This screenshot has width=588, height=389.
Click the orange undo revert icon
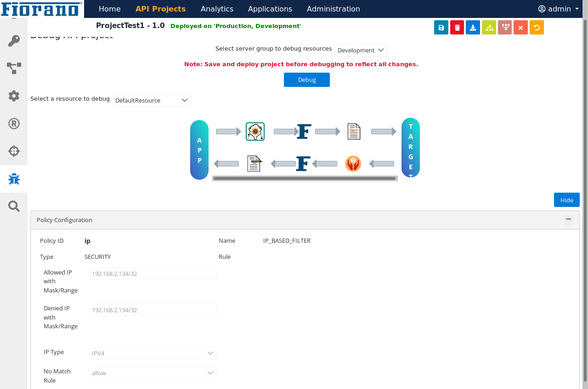(x=537, y=28)
